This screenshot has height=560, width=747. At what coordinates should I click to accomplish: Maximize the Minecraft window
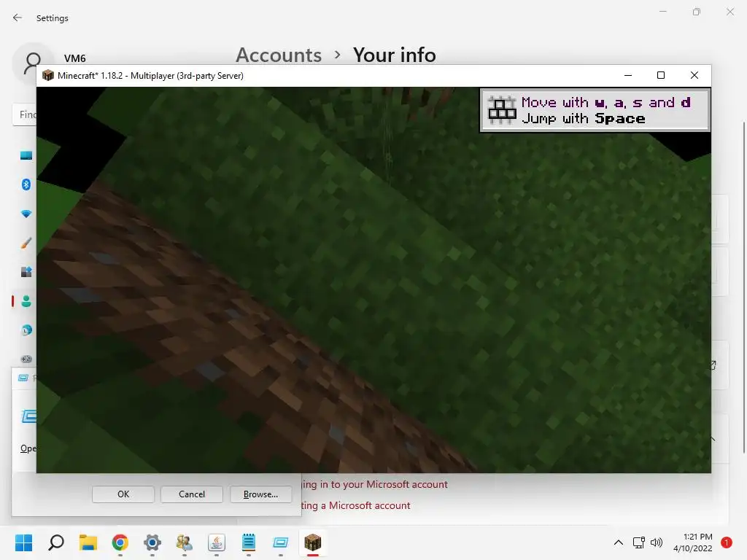[x=661, y=75]
